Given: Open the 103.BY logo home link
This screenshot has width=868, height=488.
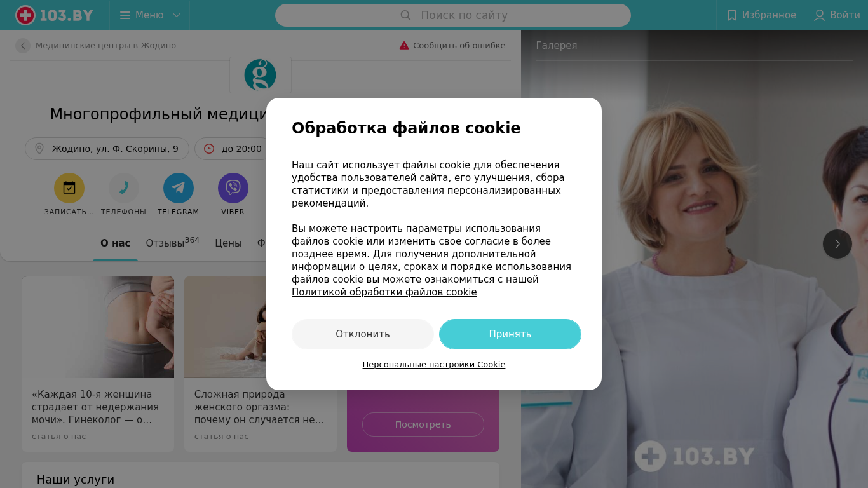Looking at the screenshot, I should (x=55, y=15).
